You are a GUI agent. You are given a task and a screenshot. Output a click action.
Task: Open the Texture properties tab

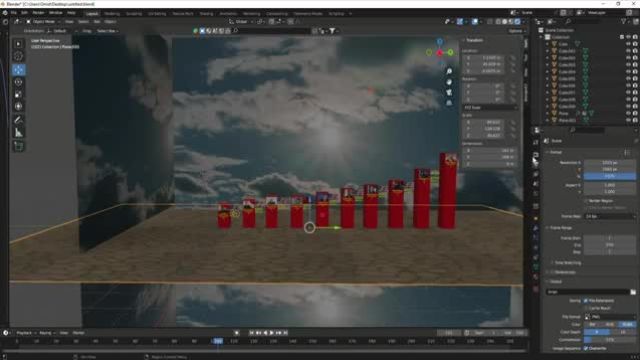tap(536, 289)
